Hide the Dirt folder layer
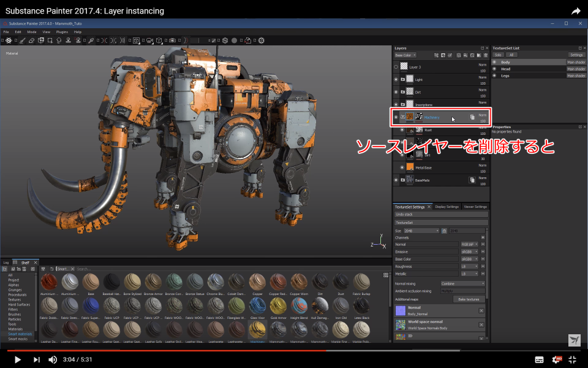 click(x=396, y=92)
